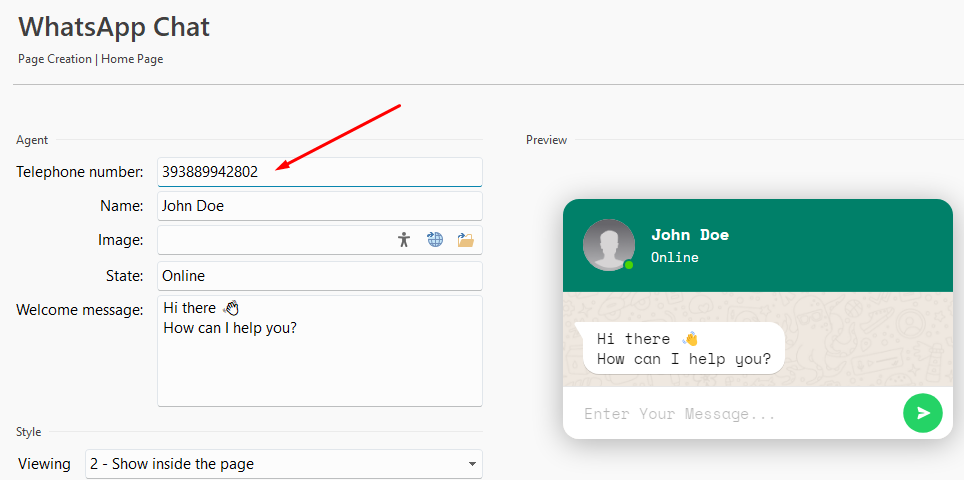Open the Viewing dropdown
Image resolution: width=964 pixels, height=480 pixels.
[x=283, y=464]
